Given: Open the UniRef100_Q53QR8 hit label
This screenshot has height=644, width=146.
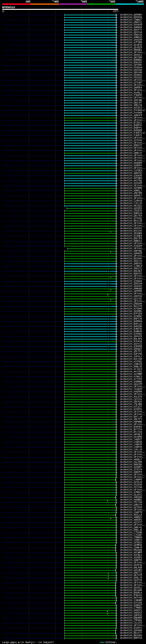Looking at the screenshot, I should pyautogui.click(x=131, y=233).
